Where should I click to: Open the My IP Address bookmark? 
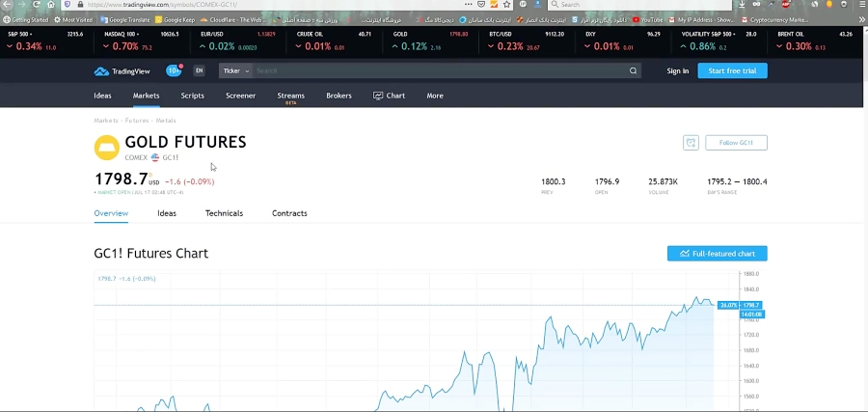[701, 20]
